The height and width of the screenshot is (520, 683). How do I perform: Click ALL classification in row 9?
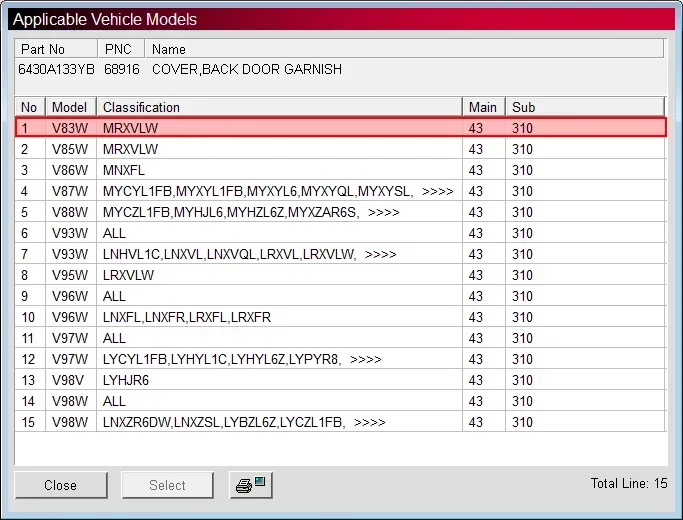pos(114,296)
